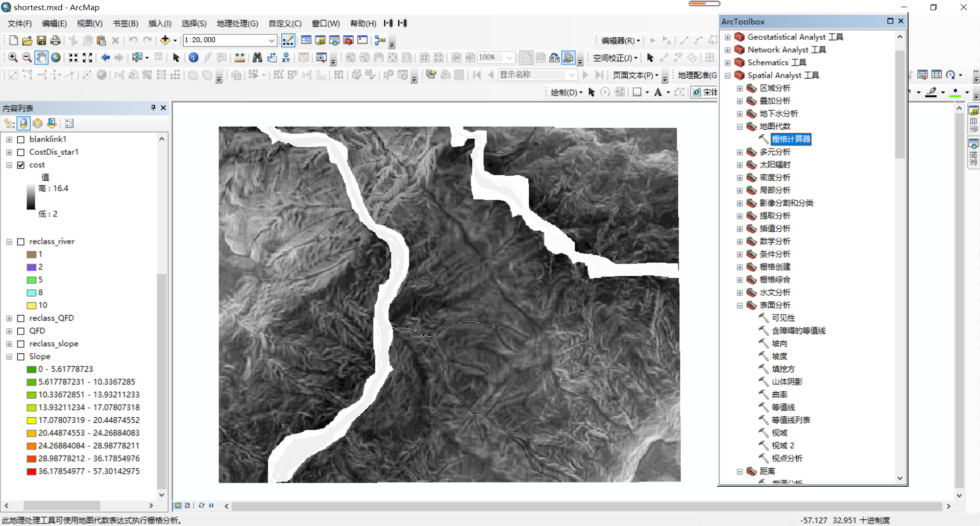Enable the reclass_river layer
Screen dimensions: 980x526
tap(21, 241)
